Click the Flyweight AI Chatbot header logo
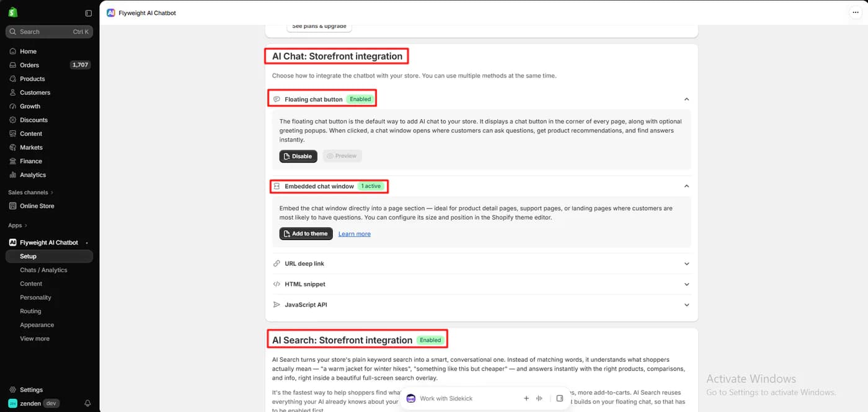This screenshot has width=868, height=412. click(111, 12)
